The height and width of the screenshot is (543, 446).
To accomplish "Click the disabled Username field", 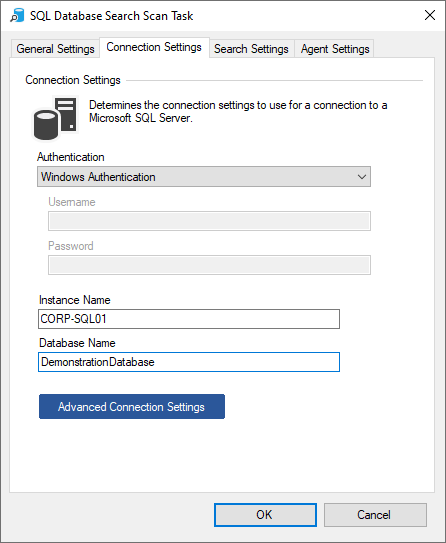I will (209, 221).
